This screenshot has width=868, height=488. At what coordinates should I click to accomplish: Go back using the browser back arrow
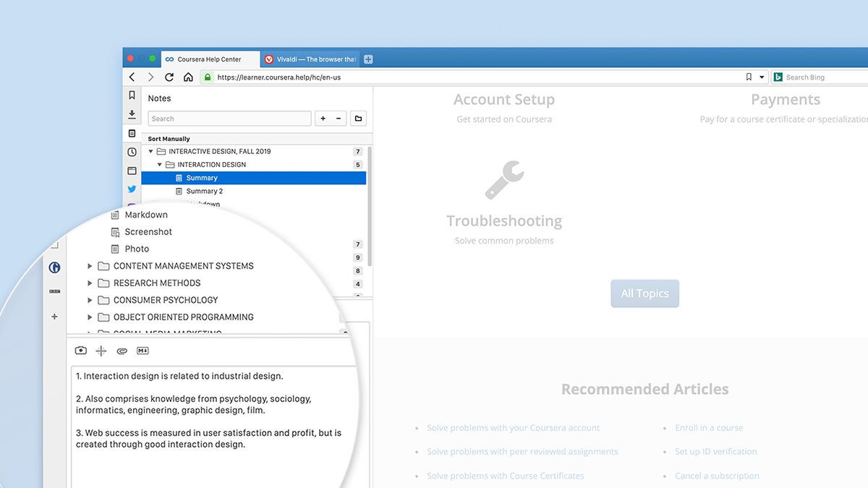[x=132, y=77]
